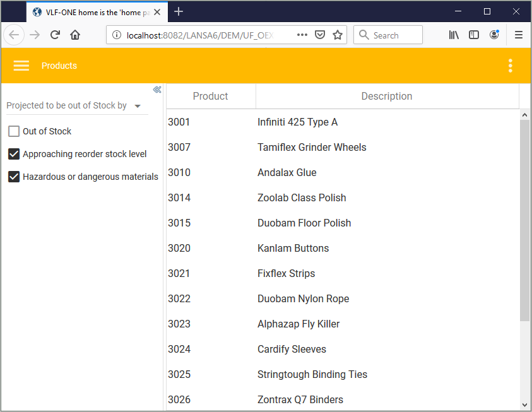Uncheck Hazardous or dangerous materials
This screenshot has width=532, height=412.
click(x=14, y=177)
